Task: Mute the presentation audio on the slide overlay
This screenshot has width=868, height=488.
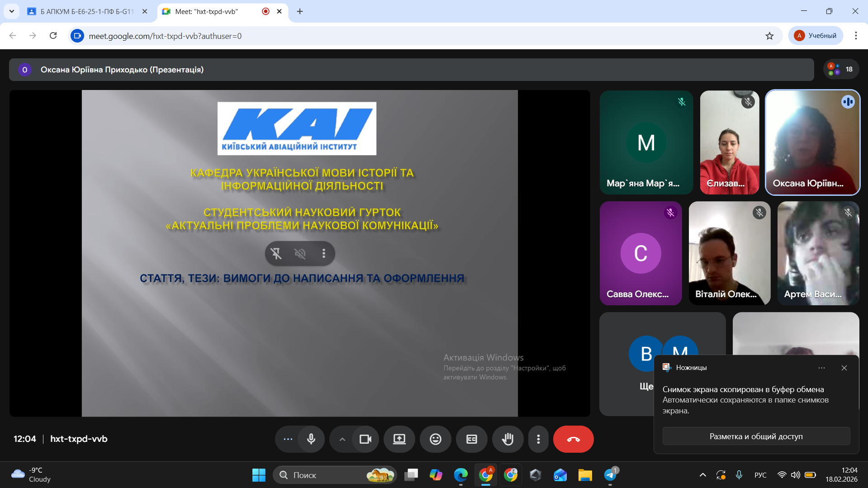Action: coord(300,253)
